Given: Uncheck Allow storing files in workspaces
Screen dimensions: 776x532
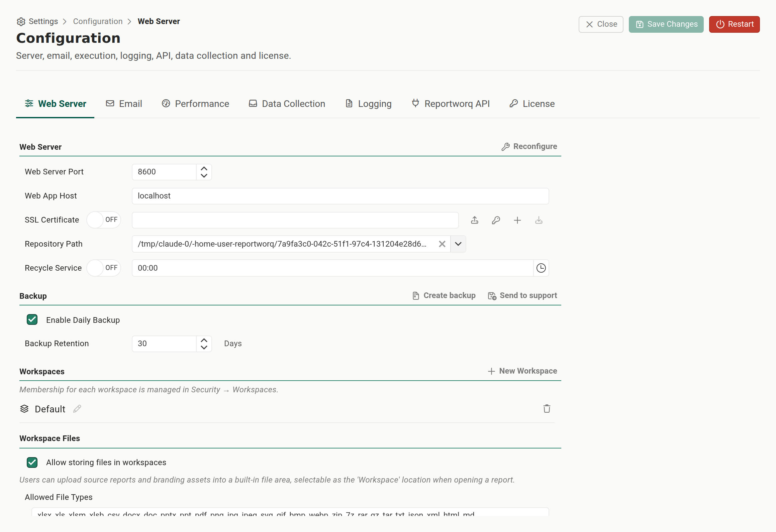Looking at the screenshot, I should (x=32, y=462).
